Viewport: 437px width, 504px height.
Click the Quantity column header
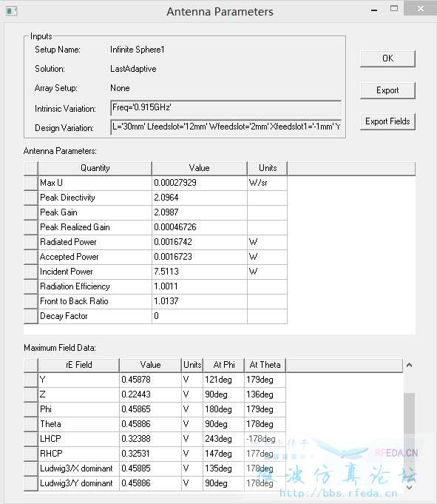click(x=95, y=168)
